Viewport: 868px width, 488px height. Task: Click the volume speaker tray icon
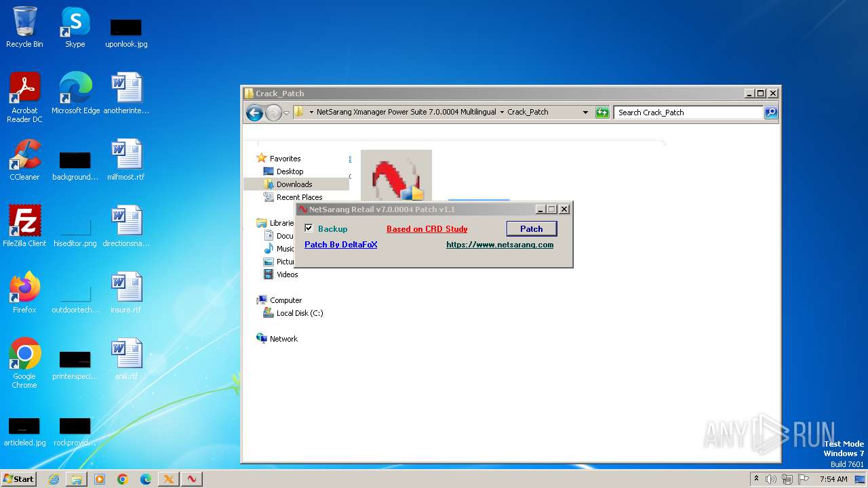(770, 479)
